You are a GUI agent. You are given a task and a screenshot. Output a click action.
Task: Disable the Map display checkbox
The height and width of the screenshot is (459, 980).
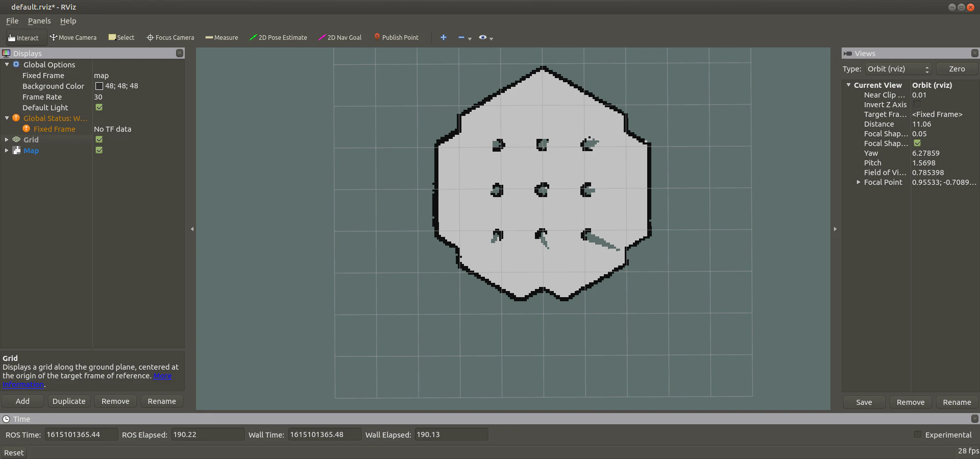coord(99,150)
